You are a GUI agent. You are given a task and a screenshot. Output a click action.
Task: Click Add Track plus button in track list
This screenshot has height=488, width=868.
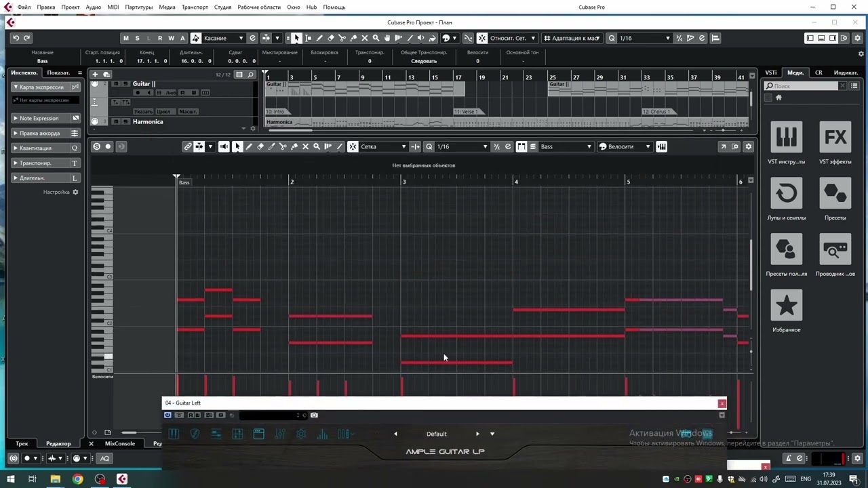(96, 74)
